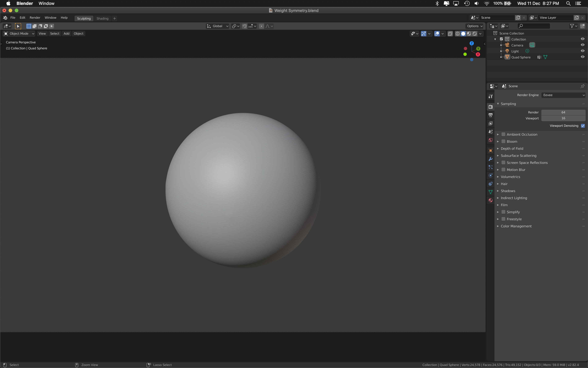Pin the Scene properties panel
The width and height of the screenshot is (588, 368).
582,86
